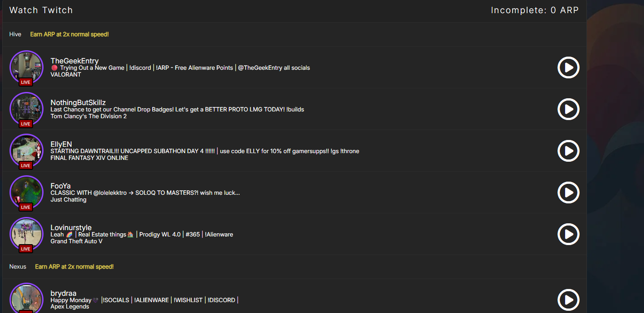Viewport: 644px width, 313px height.
Task: Play brydraa's Apex Legends stream
Action: [x=568, y=300]
